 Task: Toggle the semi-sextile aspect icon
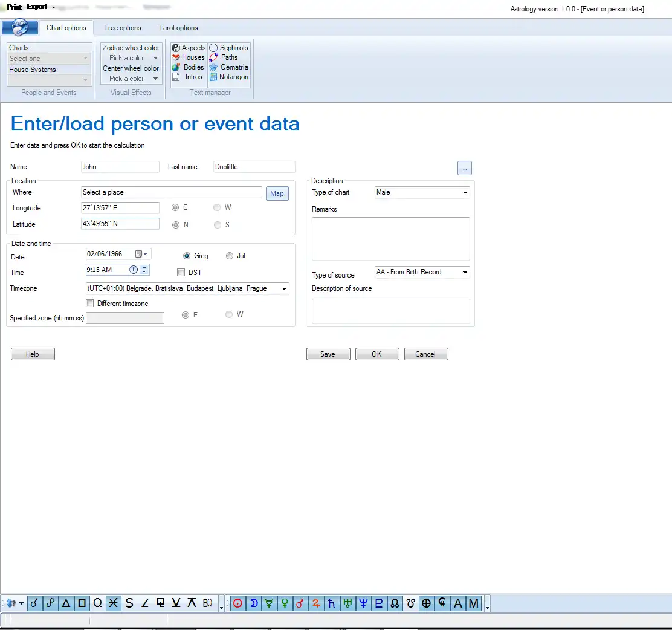[176, 603]
